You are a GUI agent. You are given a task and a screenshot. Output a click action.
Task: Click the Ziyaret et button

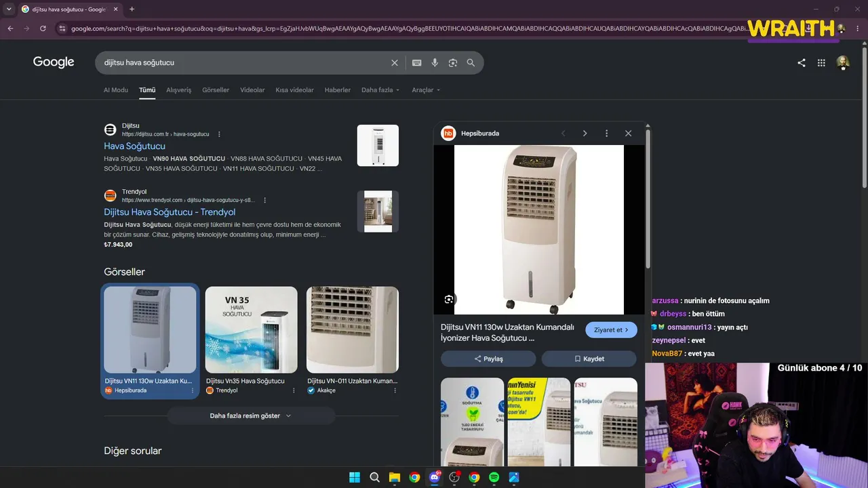coord(611,330)
